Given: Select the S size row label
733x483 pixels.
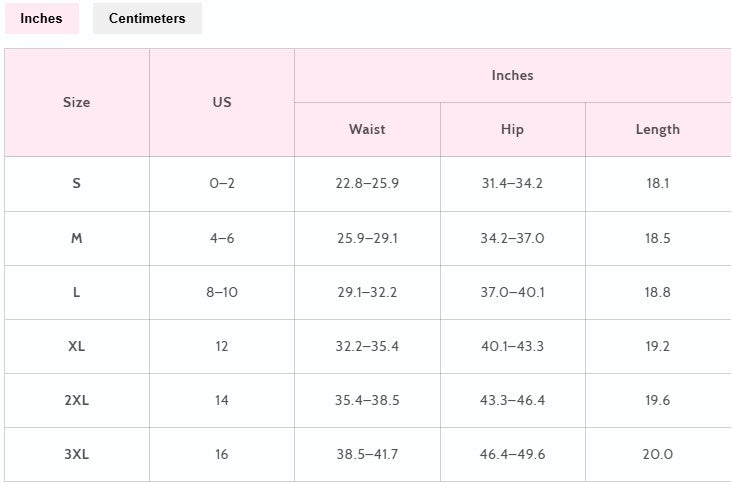Looking at the screenshot, I should [77, 183].
